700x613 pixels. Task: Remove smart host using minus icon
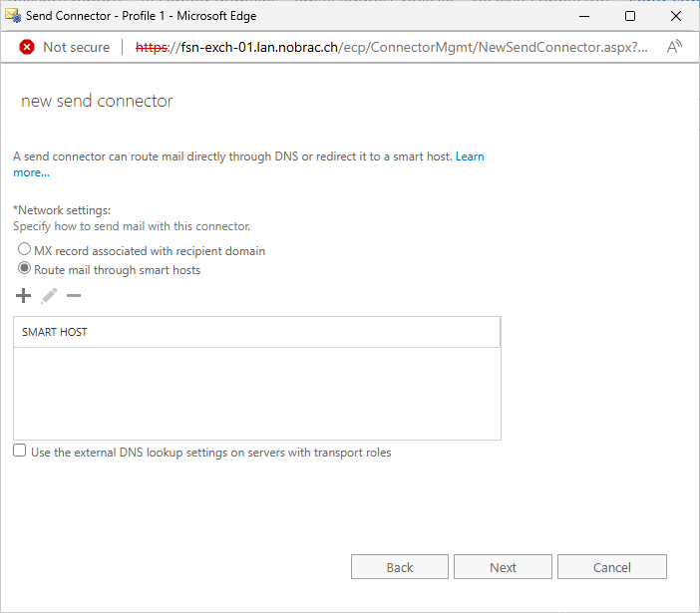coord(74,295)
